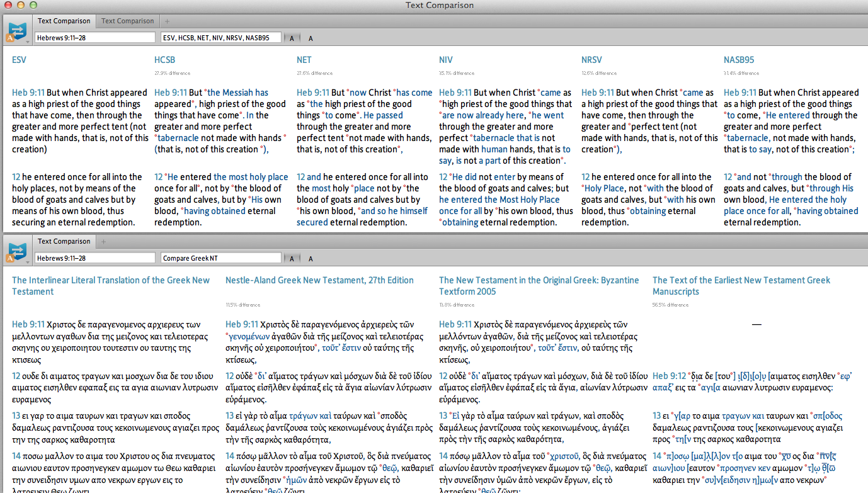The height and width of the screenshot is (493, 868).
Task: Click verse number 12 in the ESV column
Action: (16, 177)
